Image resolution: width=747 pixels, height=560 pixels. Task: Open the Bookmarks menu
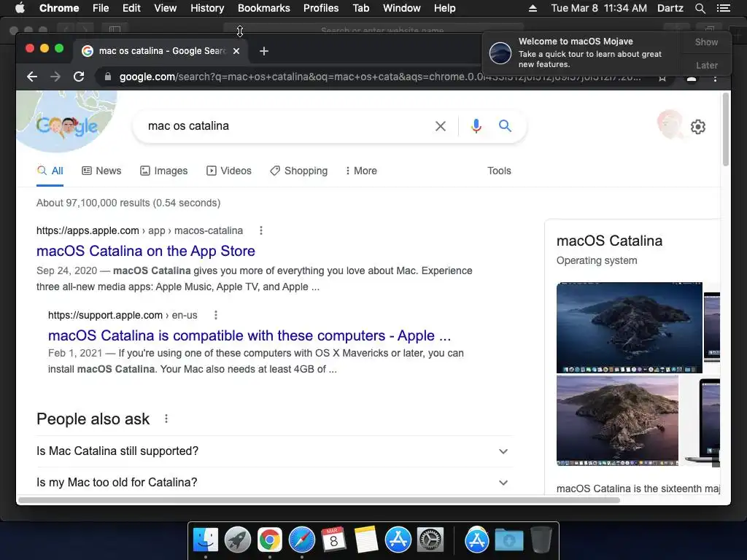pyautogui.click(x=263, y=8)
